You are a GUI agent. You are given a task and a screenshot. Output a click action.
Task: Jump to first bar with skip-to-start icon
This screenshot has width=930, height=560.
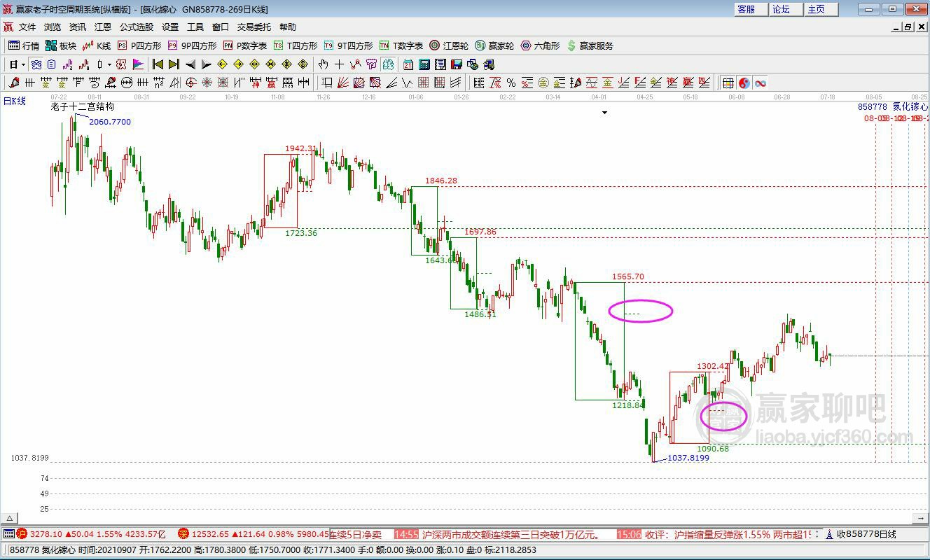pyautogui.click(x=158, y=64)
